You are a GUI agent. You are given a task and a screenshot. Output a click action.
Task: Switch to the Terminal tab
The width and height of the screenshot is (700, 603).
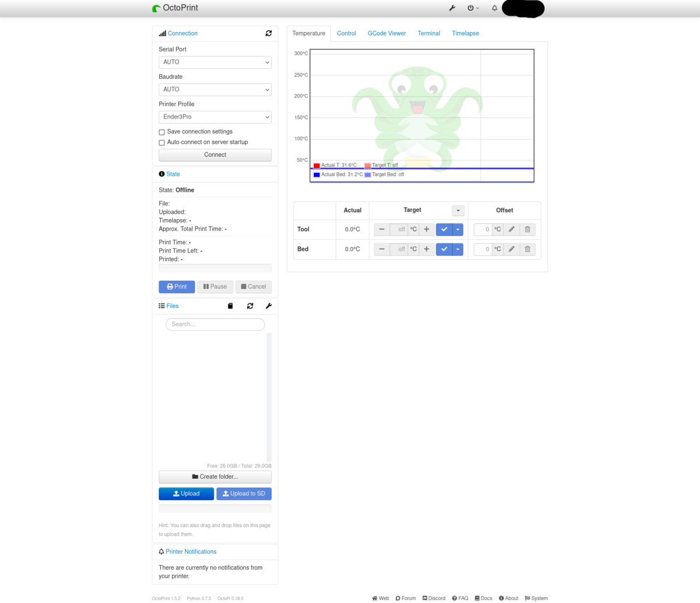pos(429,33)
